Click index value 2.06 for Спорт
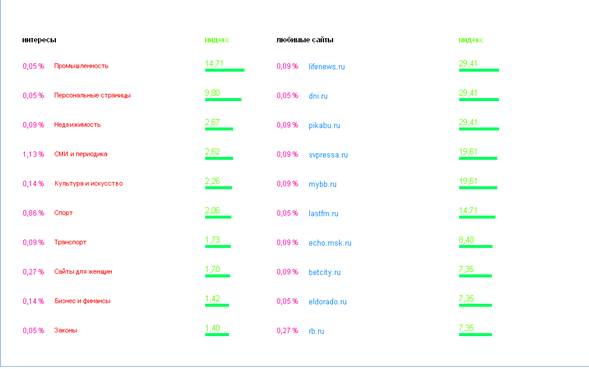Image resolution: width=589 pixels, height=369 pixels. coord(212,210)
